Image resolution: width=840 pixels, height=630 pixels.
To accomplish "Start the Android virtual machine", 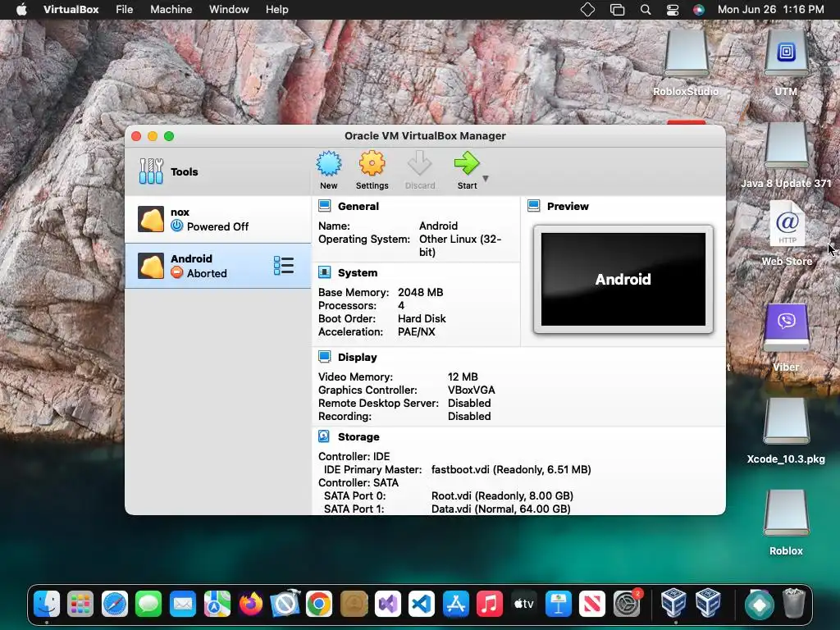I will pos(467,171).
